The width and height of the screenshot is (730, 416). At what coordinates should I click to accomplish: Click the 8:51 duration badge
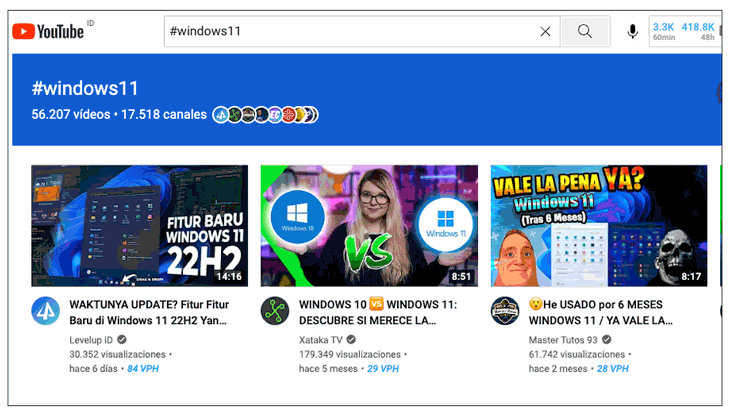pyautogui.click(x=461, y=276)
